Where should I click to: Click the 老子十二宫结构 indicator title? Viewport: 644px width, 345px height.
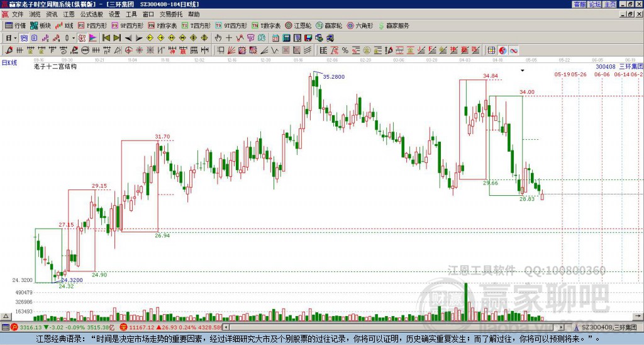point(55,66)
